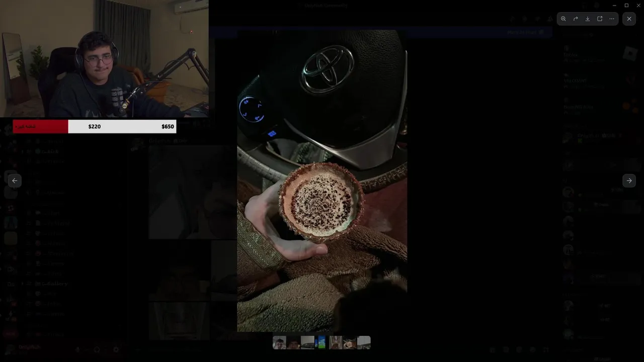Close the image viewer overlay
This screenshot has width=644, height=362.
point(629,19)
